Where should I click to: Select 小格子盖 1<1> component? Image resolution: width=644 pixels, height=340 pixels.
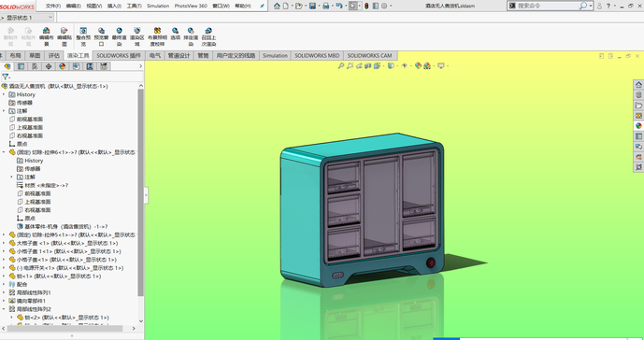point(68,251)
